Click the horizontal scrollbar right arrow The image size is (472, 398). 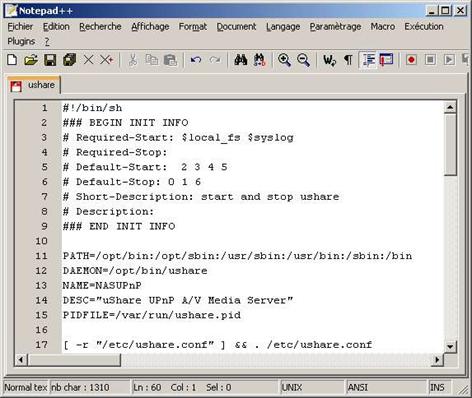click(437, 360)
